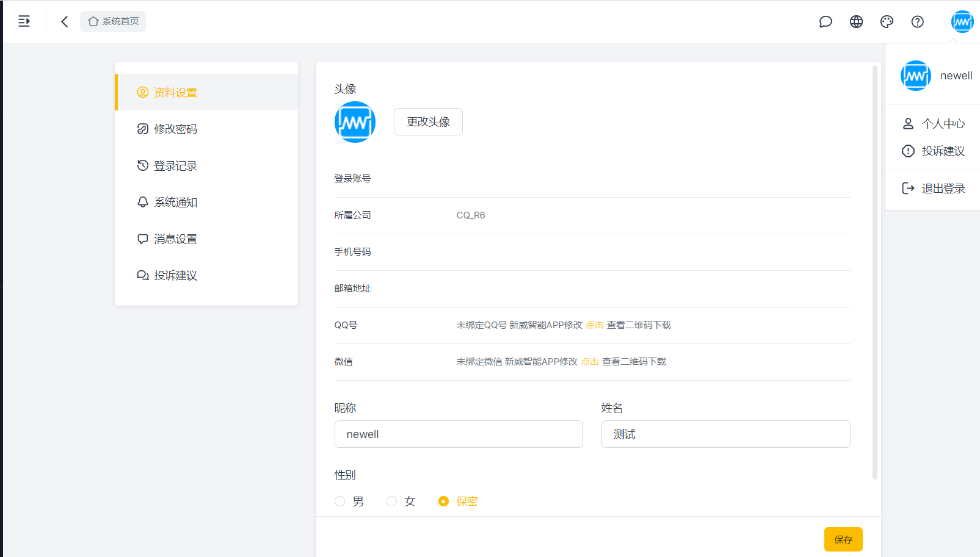Select the 保密 gender radio button
The height and width of the screenshot is (557, 980).
click(444, 501)
